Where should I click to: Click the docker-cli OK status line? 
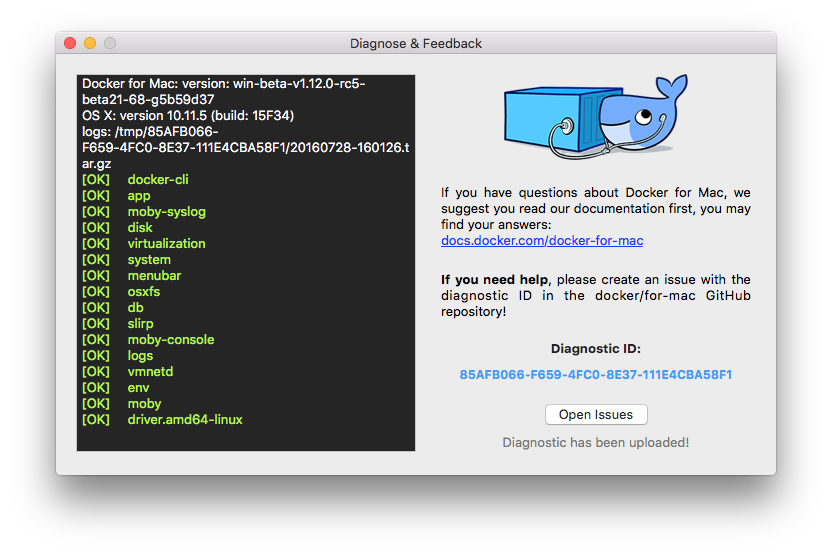(157, 180)
